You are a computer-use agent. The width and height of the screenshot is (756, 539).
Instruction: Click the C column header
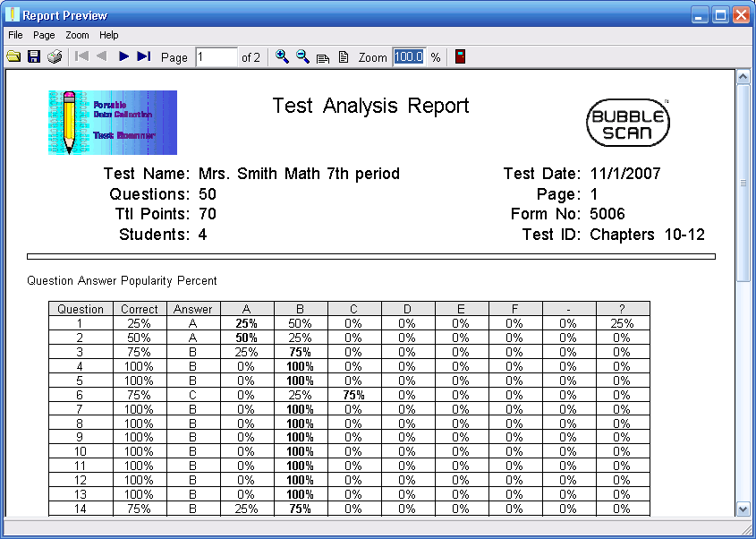click(x=354, y=309)
